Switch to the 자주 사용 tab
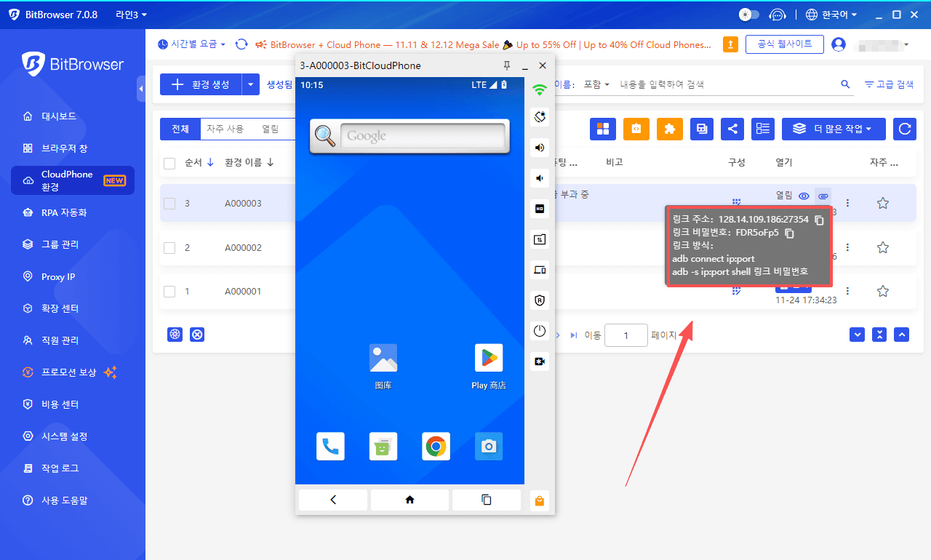 (225, 129)
